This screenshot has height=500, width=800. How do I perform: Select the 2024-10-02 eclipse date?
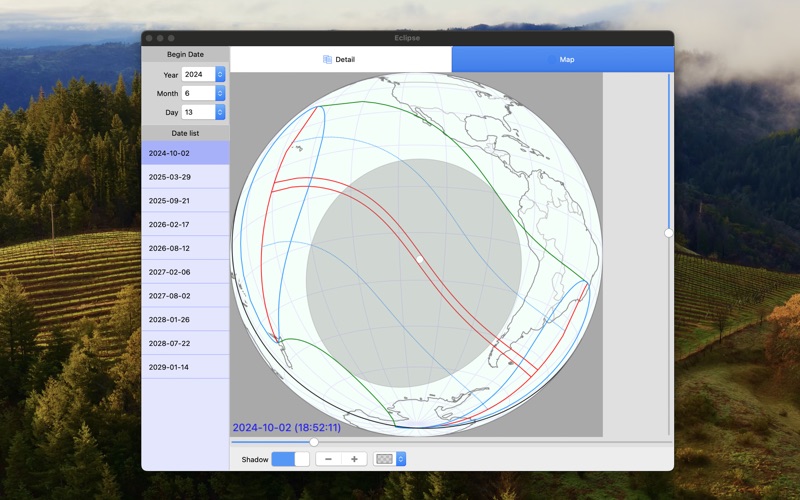[x=185, y=153]
